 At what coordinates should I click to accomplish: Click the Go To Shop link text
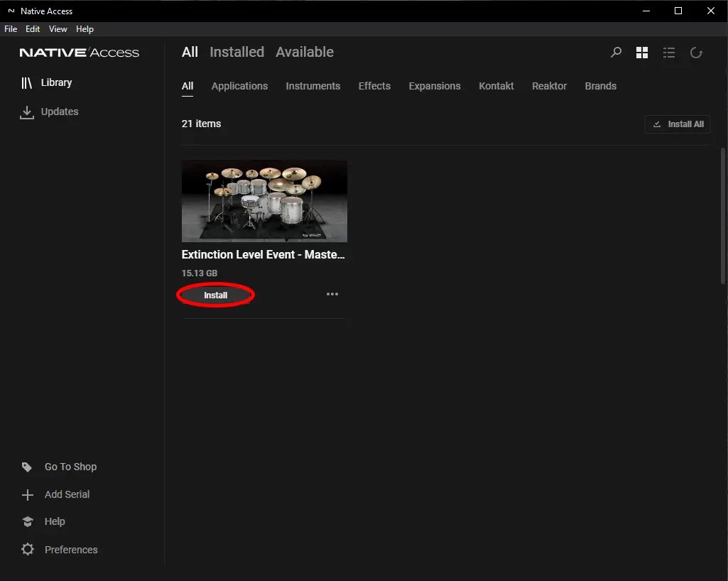[70, 467]
